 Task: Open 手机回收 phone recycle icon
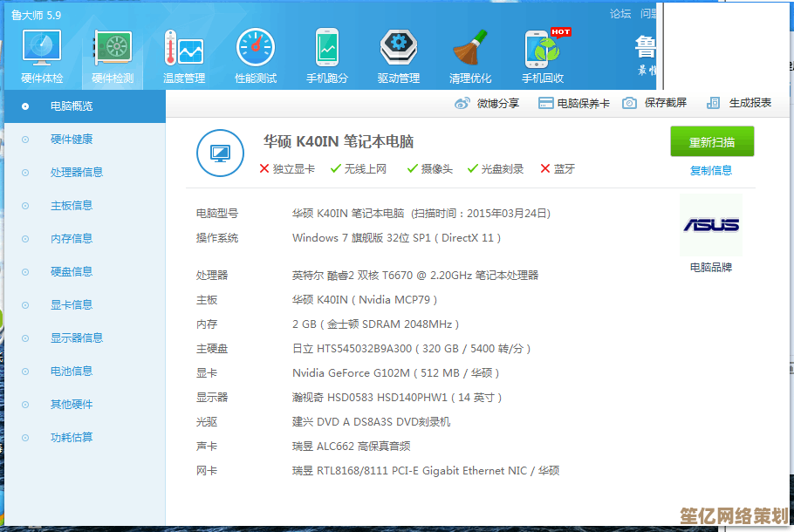tap(543, 49)
